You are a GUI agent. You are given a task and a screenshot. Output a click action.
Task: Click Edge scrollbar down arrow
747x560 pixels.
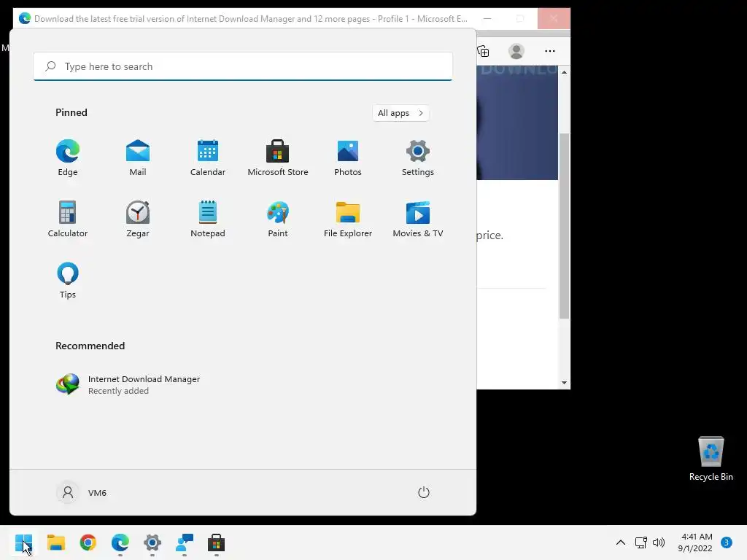click(x=564, y=382)
